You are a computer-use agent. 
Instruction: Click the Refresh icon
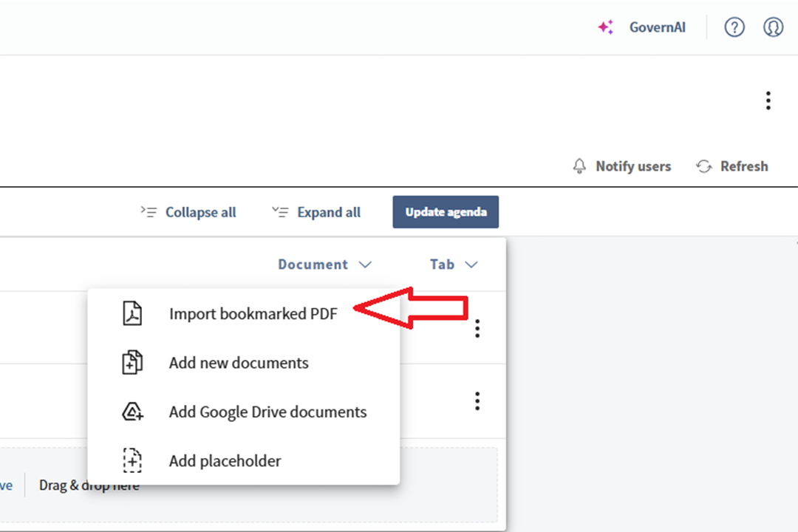(703, 166)
